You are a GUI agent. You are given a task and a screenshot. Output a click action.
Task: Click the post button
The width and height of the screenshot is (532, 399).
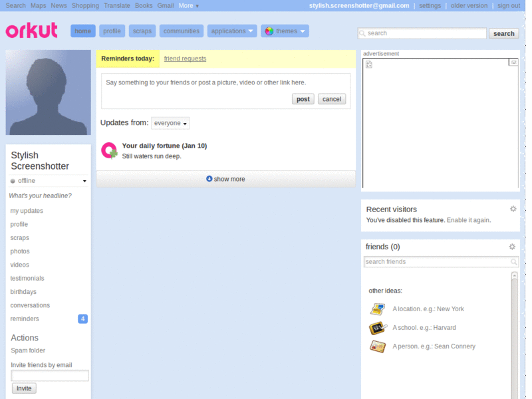[x=303, y=99]
